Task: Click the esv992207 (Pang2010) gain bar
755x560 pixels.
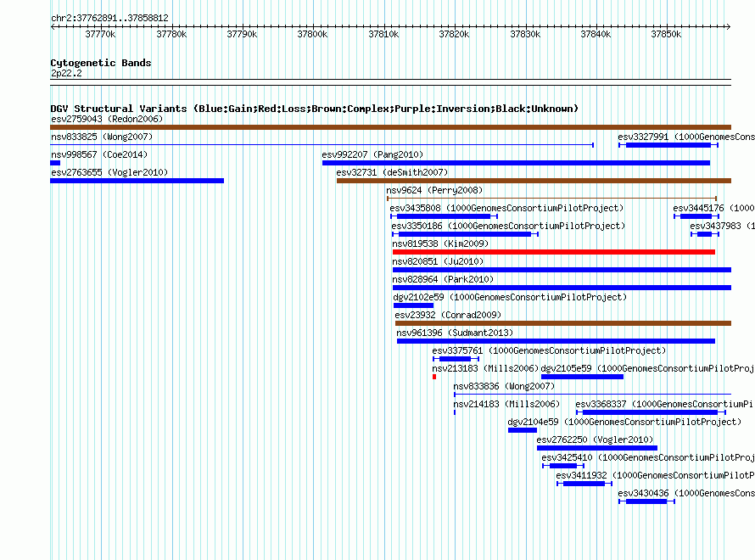Action: (516, 163)
